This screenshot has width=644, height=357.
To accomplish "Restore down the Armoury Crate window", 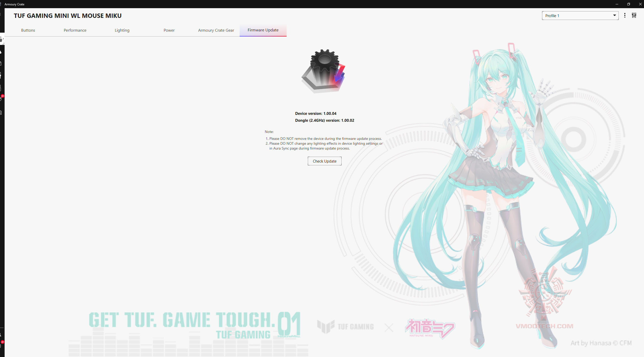I will click(x=628, y=4).
